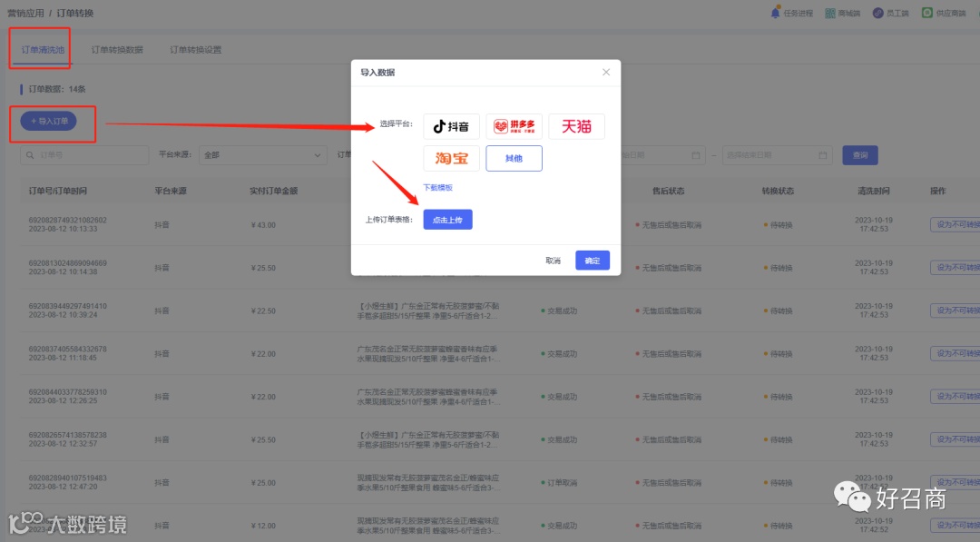
Task: Click the ¥ 12.00 amount cell
Action: (263, 526)
